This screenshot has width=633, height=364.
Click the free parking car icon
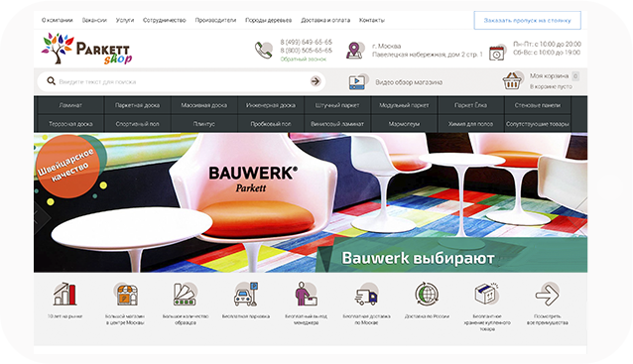point(245,295)
